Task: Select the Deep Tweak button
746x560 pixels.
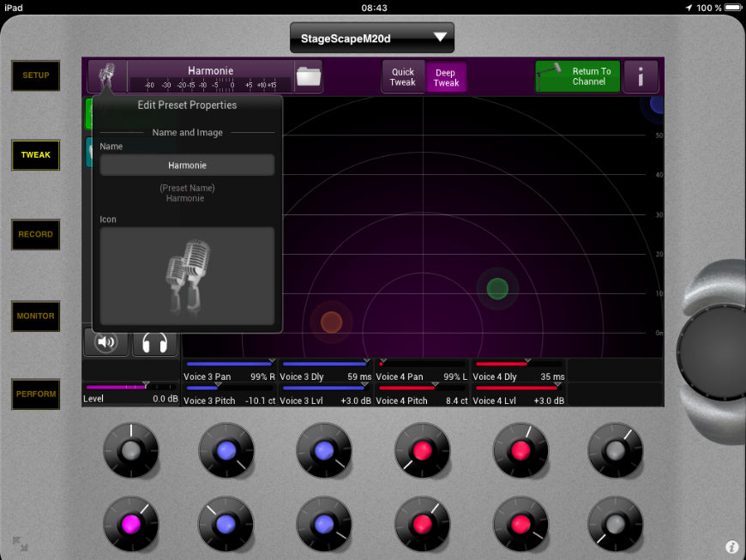Action: [x=446, y=78]
